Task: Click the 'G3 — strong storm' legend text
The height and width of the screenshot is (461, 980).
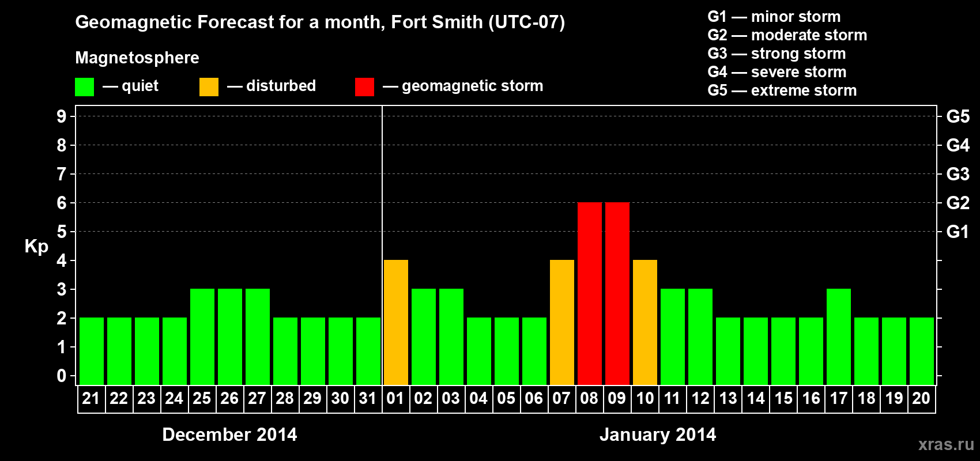Action: click(777, 54)
